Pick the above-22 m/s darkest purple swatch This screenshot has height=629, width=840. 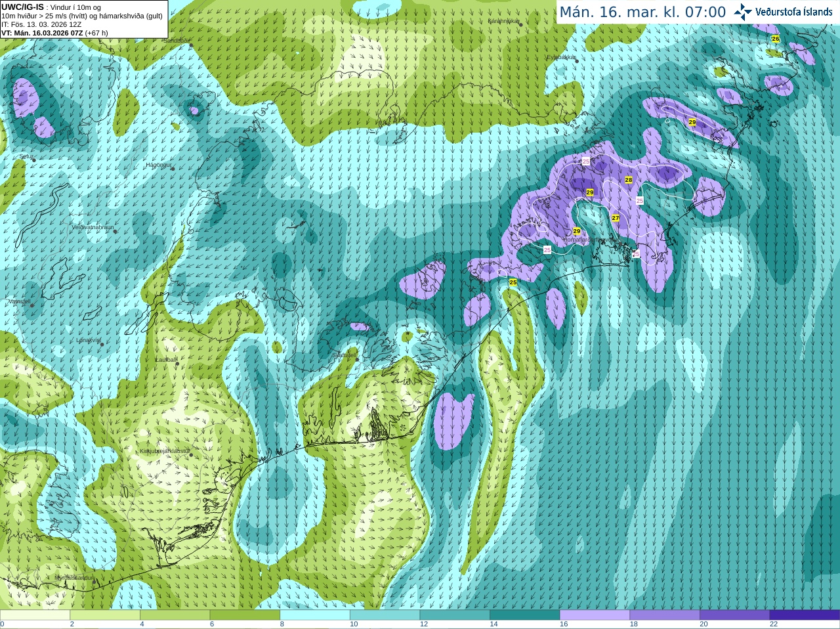tap(805, 615)
